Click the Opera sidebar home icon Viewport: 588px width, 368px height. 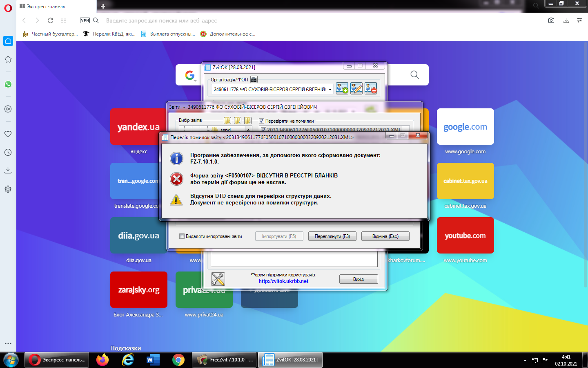(x=8, y=41)
